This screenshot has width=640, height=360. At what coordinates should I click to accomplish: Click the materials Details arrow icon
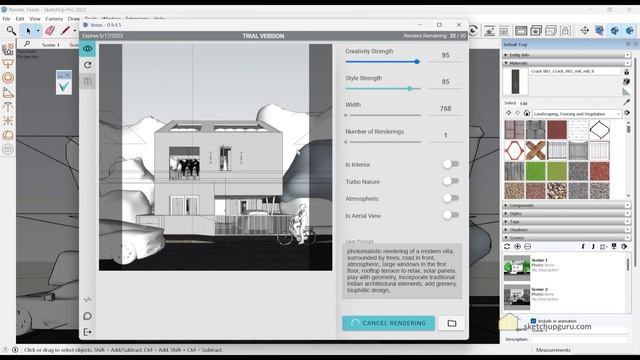point(627,113)
